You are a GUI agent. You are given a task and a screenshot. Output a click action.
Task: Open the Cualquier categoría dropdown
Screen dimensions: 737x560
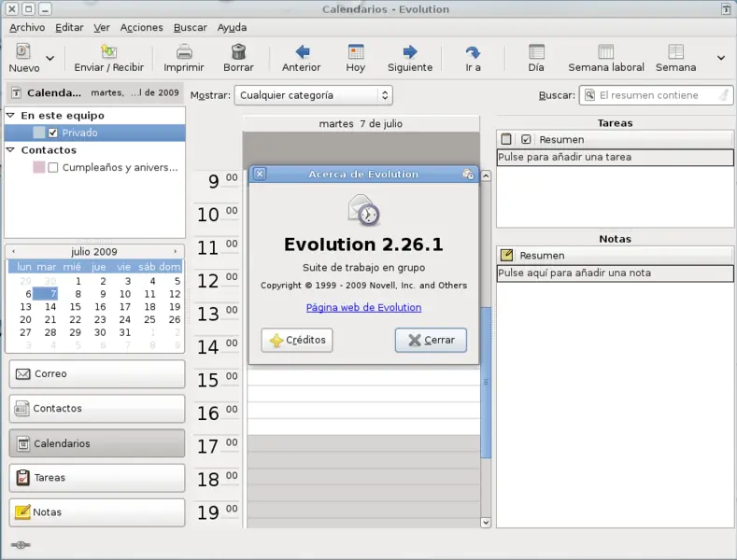tap(314, 95)
